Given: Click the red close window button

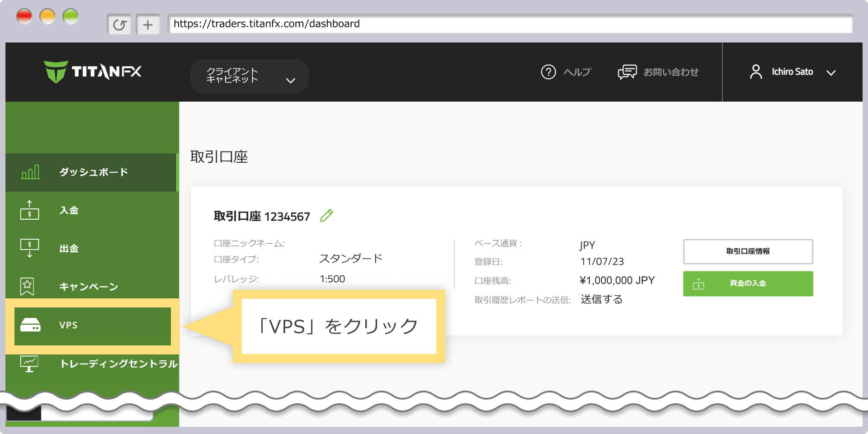Looking at the screenshot, I should pyautogui.click(x=24, y=16).
